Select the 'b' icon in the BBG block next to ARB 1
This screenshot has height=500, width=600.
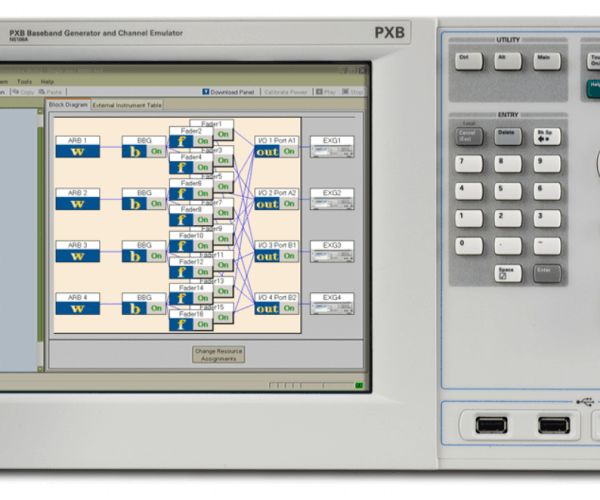coord(135,151)
